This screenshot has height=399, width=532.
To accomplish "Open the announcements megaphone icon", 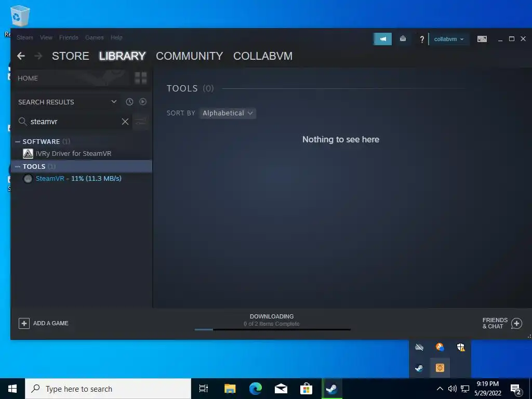I will (x=382, y=39).
